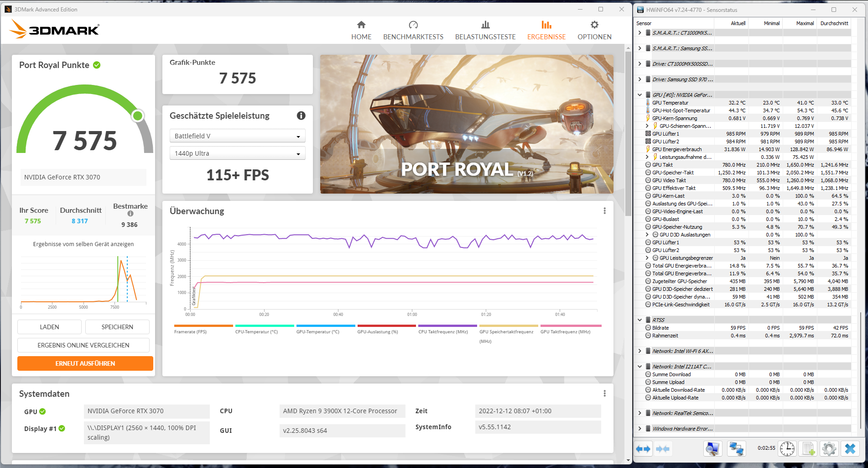
Task: Collapse the GPU [#0]: NVIDIA GeFor group
Action: pos(639,95)
